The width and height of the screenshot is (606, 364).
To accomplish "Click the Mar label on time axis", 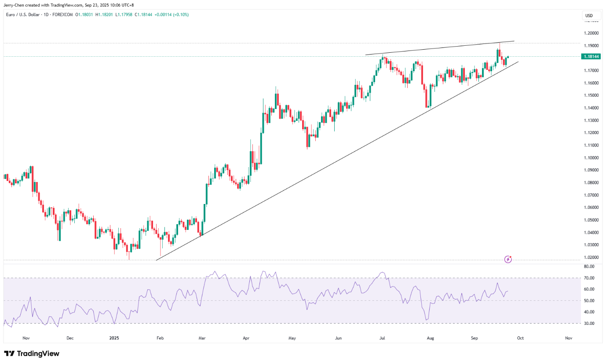I will point(202,338).
